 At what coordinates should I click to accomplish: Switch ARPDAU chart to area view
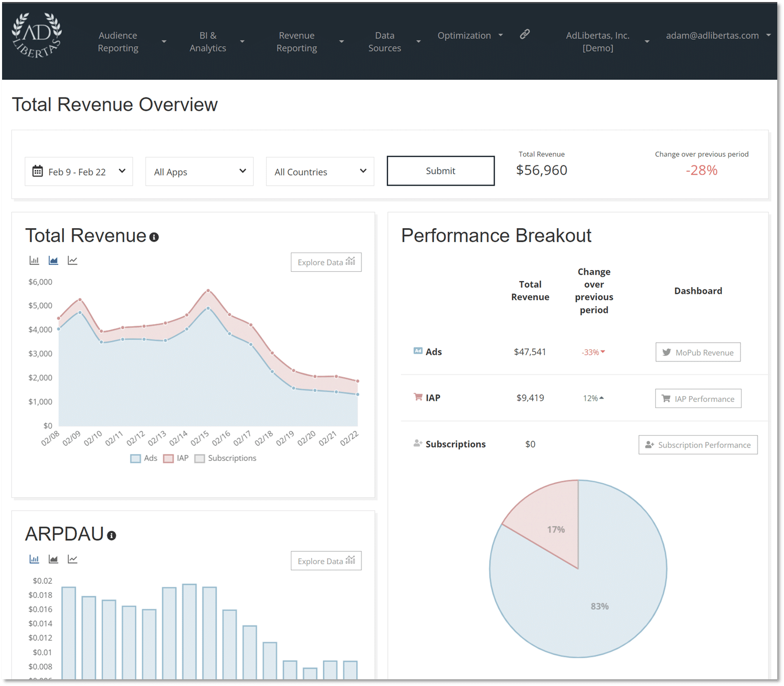point(53,559)
